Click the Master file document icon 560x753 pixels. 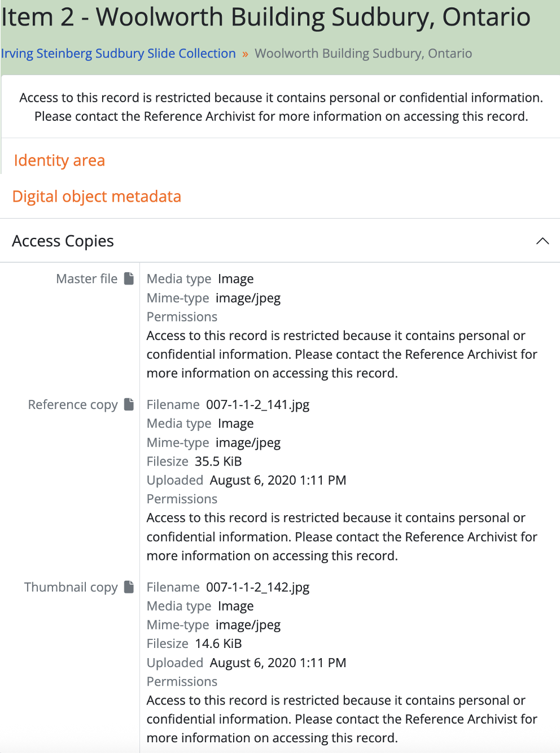click(129, 278)
